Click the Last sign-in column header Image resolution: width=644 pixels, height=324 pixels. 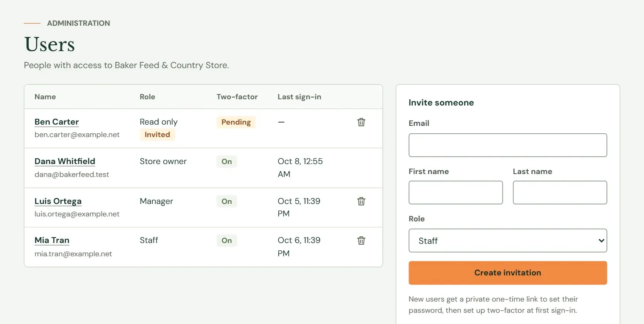tap(300, 97)
